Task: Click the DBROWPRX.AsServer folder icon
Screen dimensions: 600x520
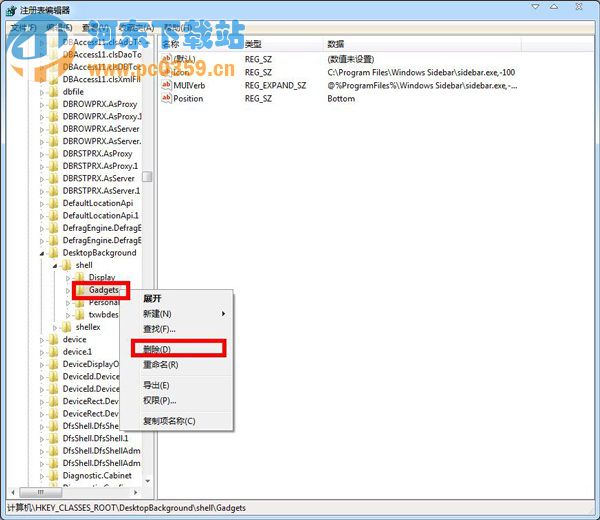Action: pos(54,129)
